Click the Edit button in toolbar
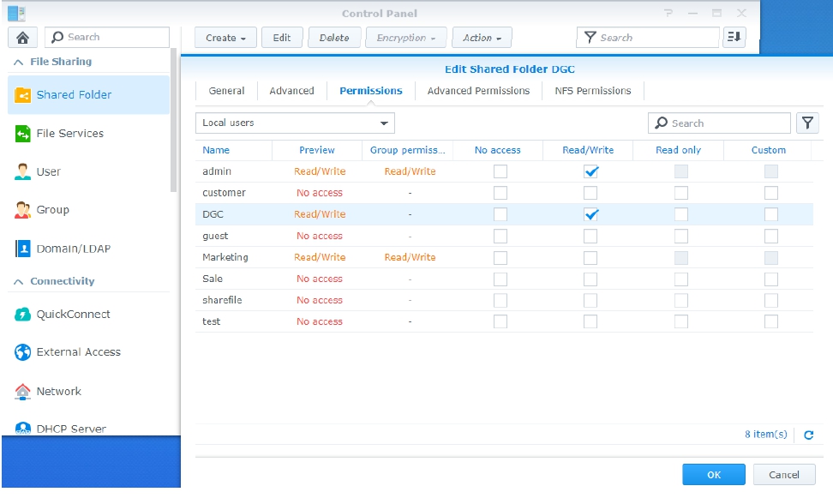The image size is (833, 504). point(282,38)
